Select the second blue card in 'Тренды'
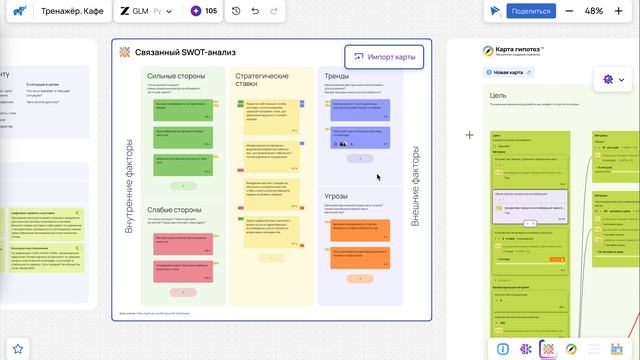This screenshot has width=640, height=360. coord(360,138)
